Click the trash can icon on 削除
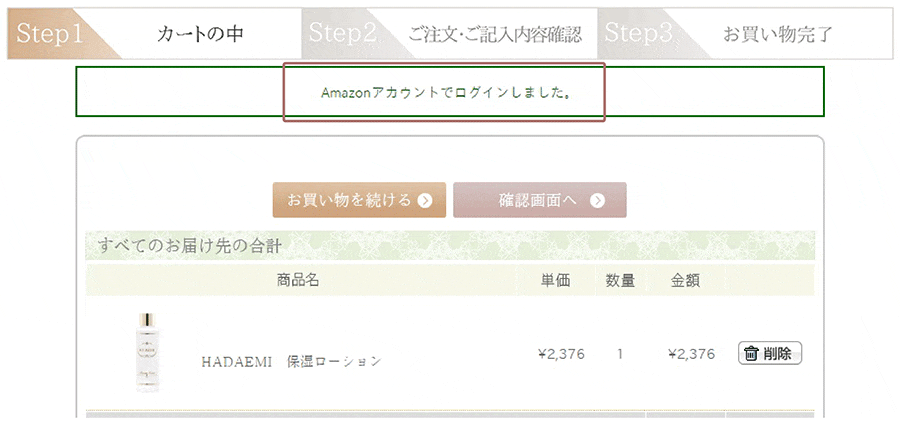 pos(751,353)
